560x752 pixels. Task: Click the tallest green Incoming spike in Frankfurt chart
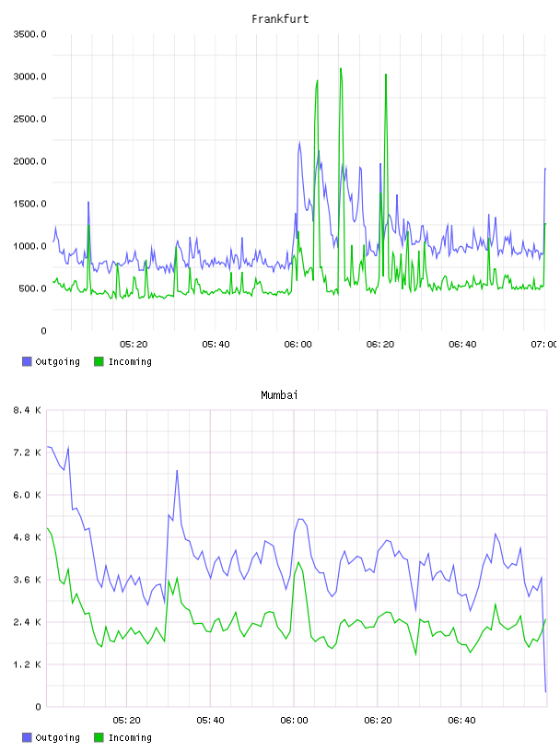(x=341, y=69)
